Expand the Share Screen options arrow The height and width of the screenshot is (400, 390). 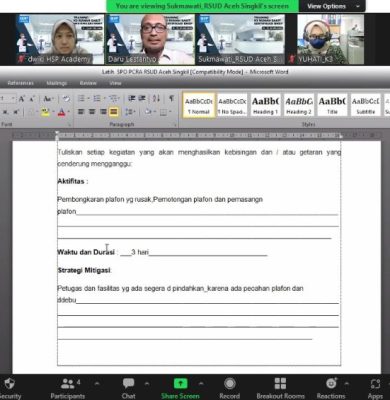coord(201,384)
